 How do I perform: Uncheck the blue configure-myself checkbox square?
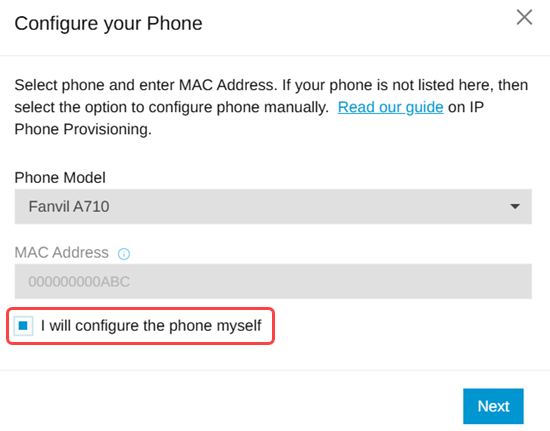tap(23, 325)
